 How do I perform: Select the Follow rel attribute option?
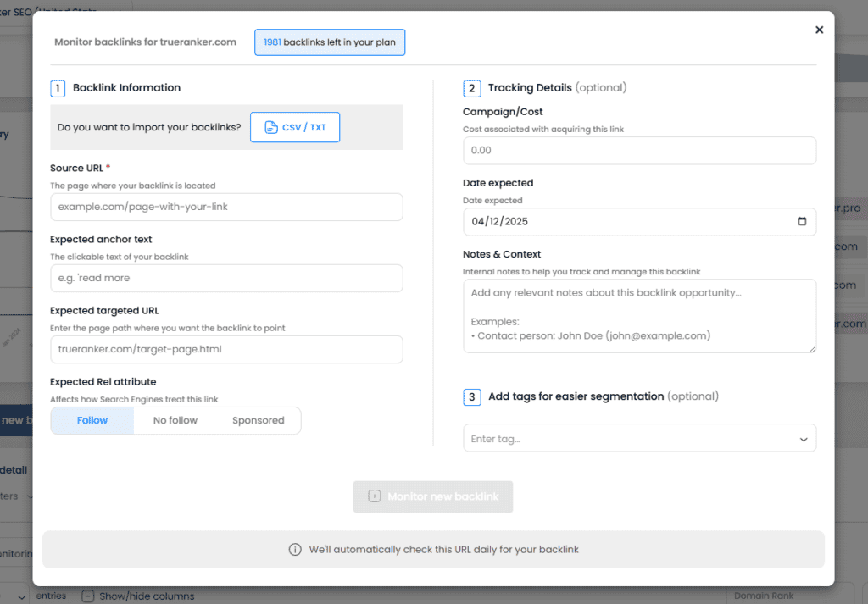click(92, 420)
